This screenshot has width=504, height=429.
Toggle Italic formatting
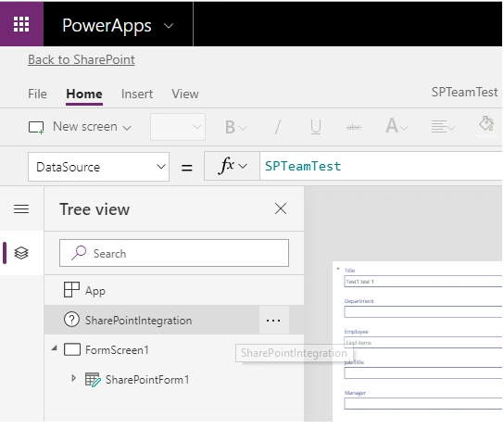click(278, 127)
